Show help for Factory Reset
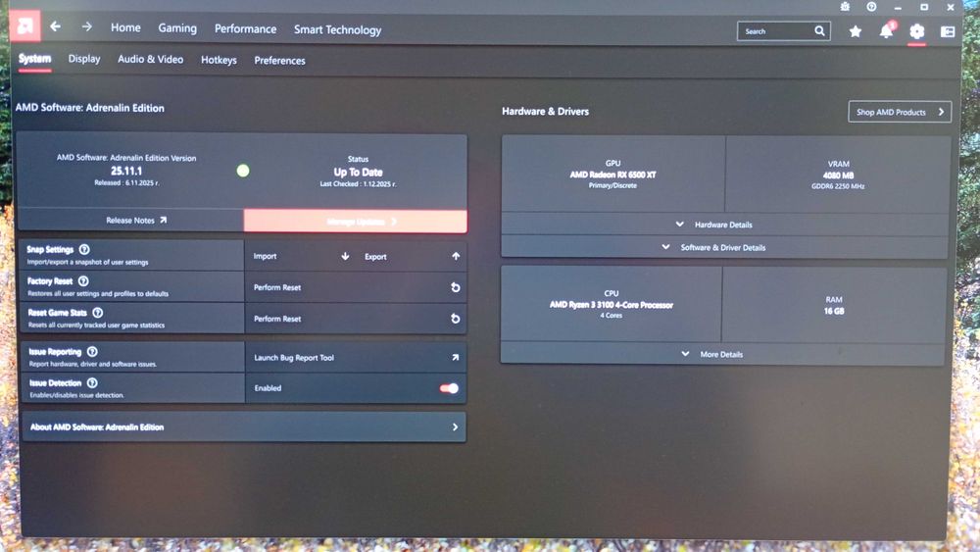The height and width of the screenshot is (552, 980). (x=83, y=281)
